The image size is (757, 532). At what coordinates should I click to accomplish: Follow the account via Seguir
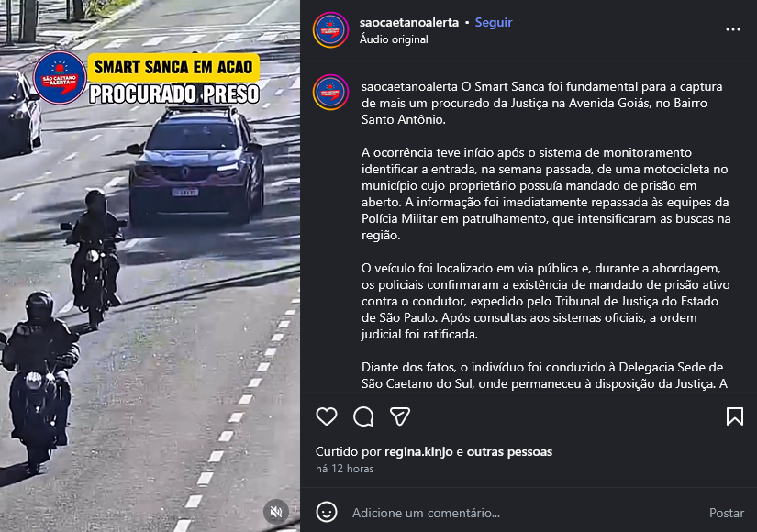(494, 22)
